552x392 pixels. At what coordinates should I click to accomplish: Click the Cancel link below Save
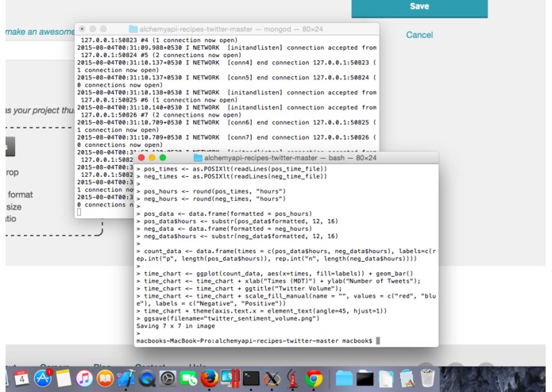(419, 35)
